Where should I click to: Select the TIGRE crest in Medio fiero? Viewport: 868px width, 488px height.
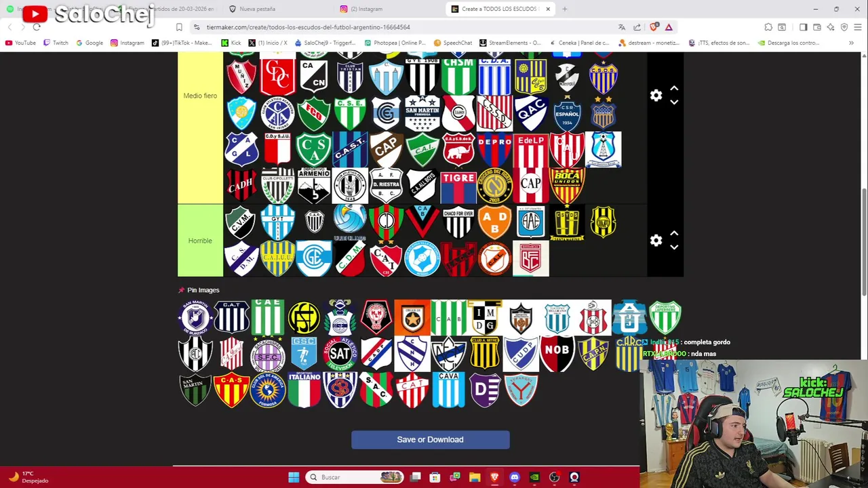[458, 186]
